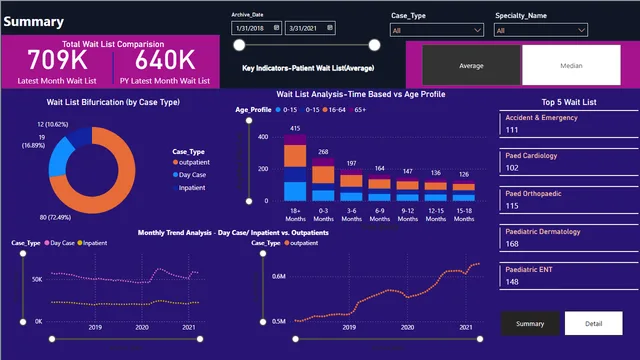Grab the top handle of age chart vertical zoom slider
The width and height of the screenshot is (640, 360).
pyautogui.click(x=249, y=120)
